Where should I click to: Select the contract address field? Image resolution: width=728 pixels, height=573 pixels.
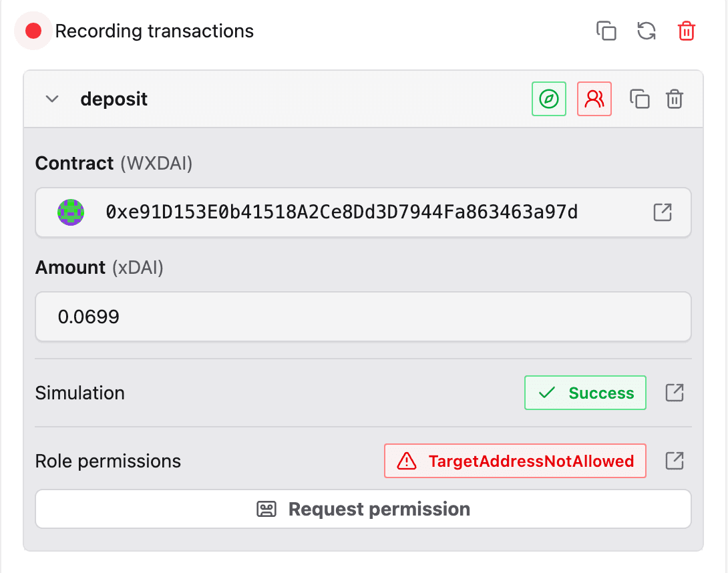(334, 212)
